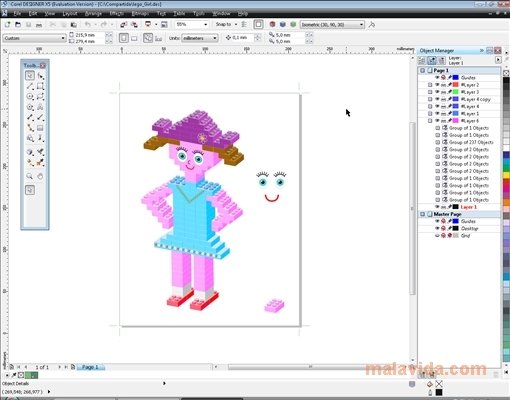Click the page width field 215,9 mm
The image size is (510, 400).
tap(89, 35)
